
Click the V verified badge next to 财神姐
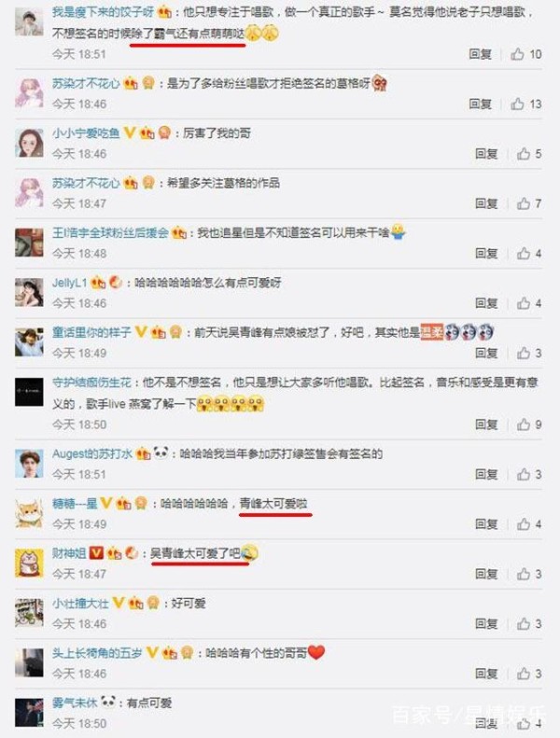point(96,552)
